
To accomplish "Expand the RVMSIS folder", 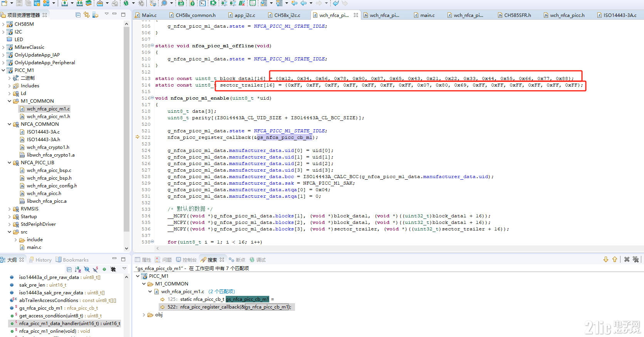I will click(10, 209).
